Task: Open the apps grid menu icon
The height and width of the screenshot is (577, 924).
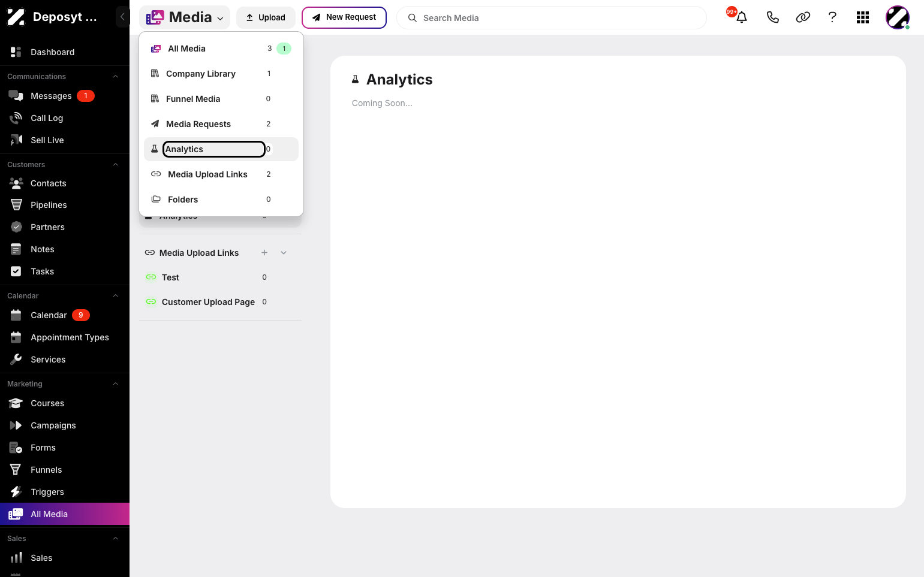Action: pos(863,17)
